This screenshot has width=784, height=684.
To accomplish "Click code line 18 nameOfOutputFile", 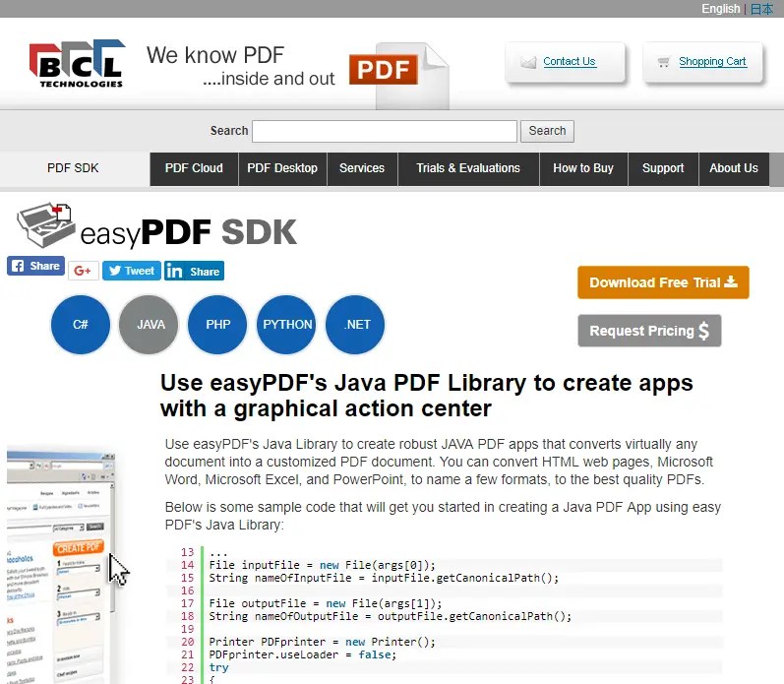I will coord(390,616).
